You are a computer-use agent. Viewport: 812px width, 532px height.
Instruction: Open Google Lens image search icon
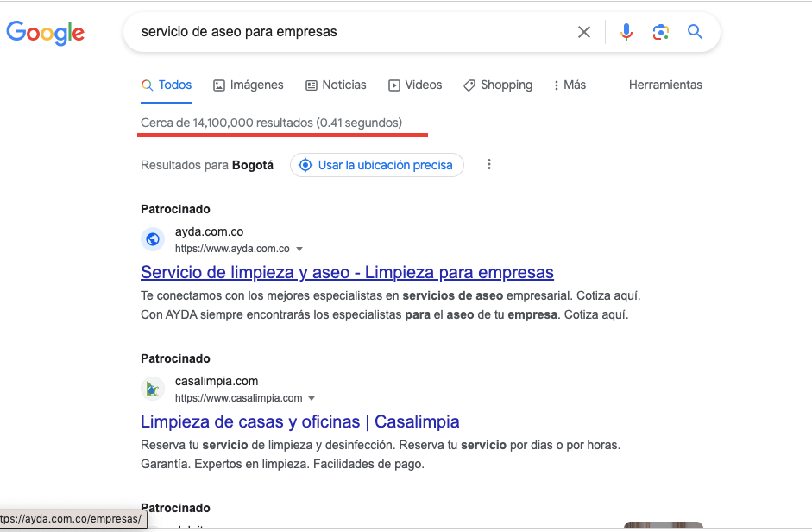click(x=660, y=32)
